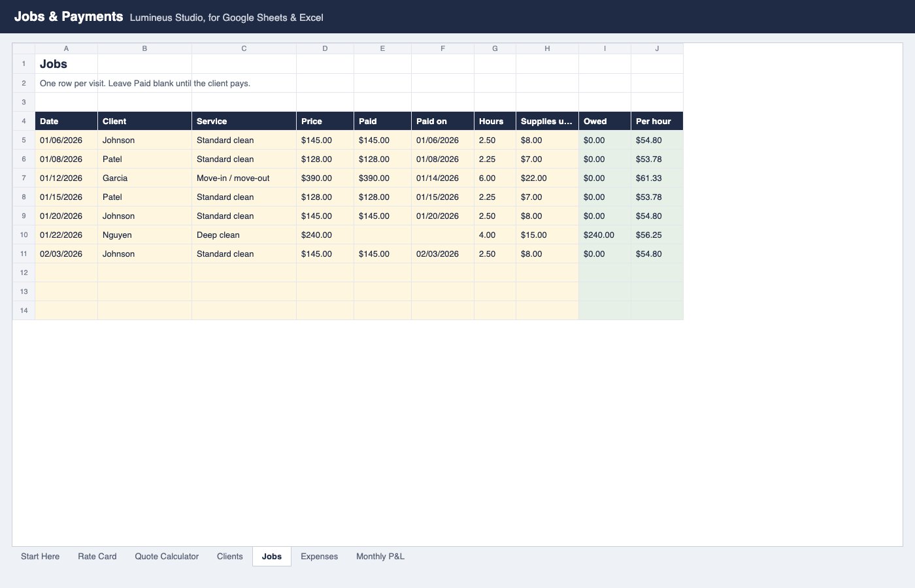Image resolution: width=915 pixels, height=588 pixels.
Task: Click the Owed header cell
Action: point(605,121)
